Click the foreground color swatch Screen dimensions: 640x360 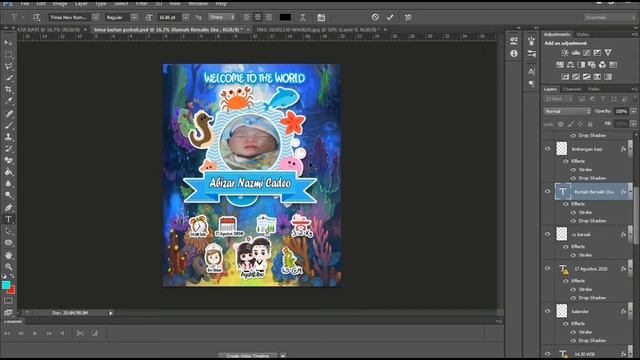click(x=6, y=285)
